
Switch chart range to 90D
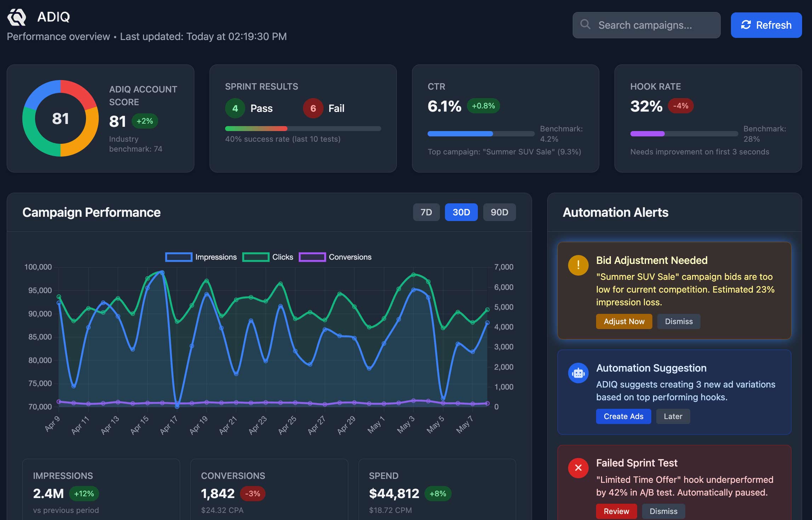coord(499,212)
